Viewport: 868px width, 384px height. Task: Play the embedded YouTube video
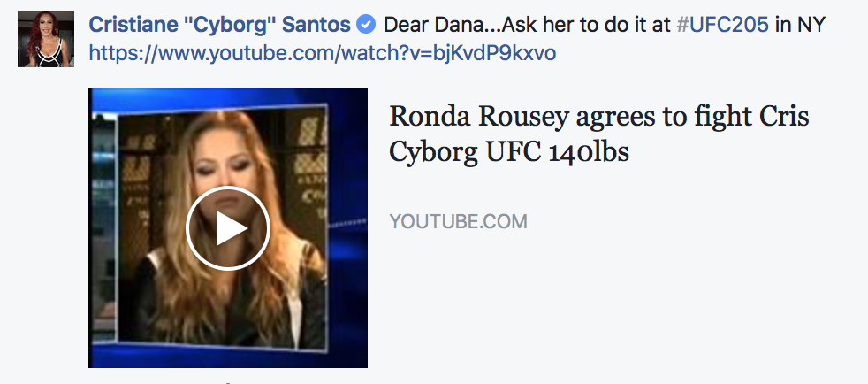click(x=227, y=228)
